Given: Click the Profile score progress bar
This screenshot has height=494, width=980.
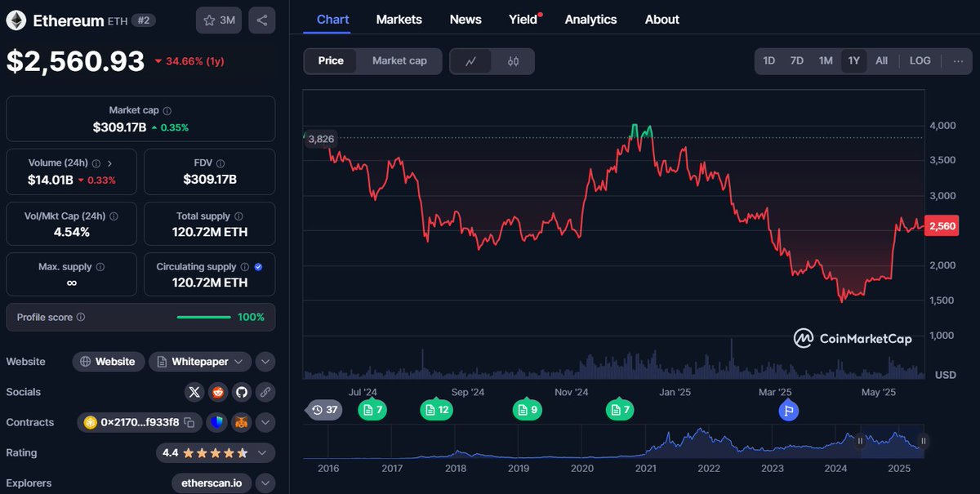Looking at the screenshot, I should coord(203,317).
